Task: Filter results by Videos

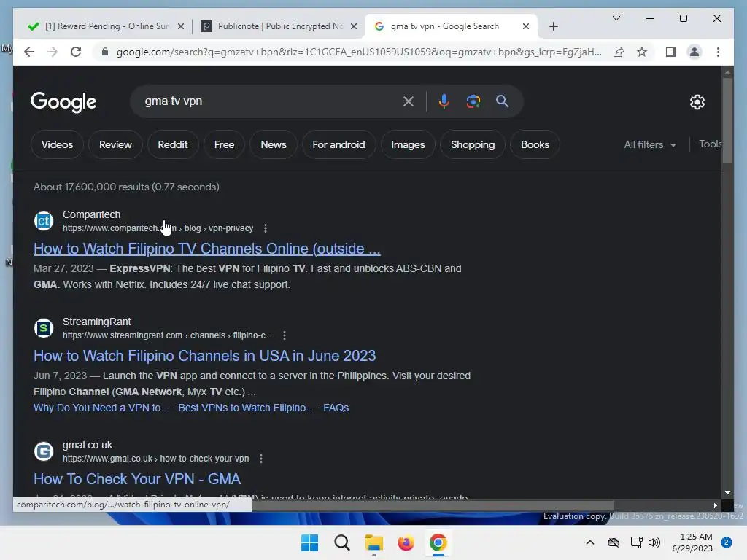Action: [57, 145]
